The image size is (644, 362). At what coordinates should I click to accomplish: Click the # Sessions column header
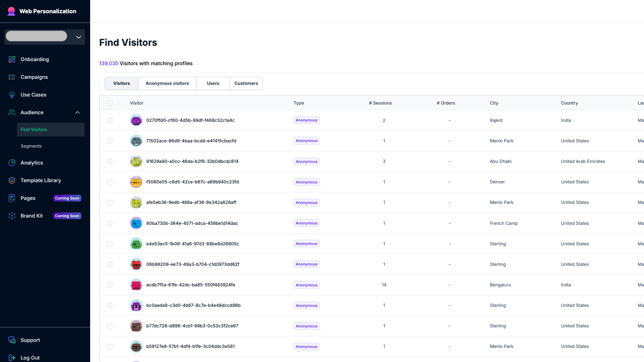[x=380, y=103]
